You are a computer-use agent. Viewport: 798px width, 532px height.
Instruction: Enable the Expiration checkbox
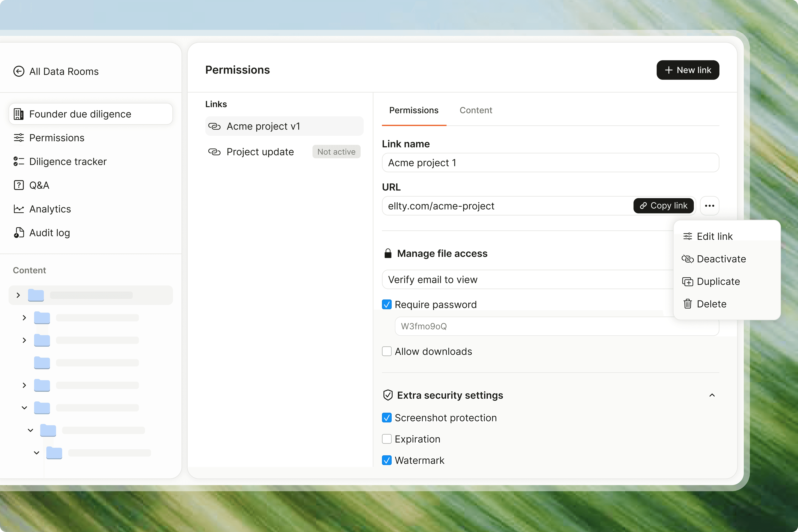(387, 439)
